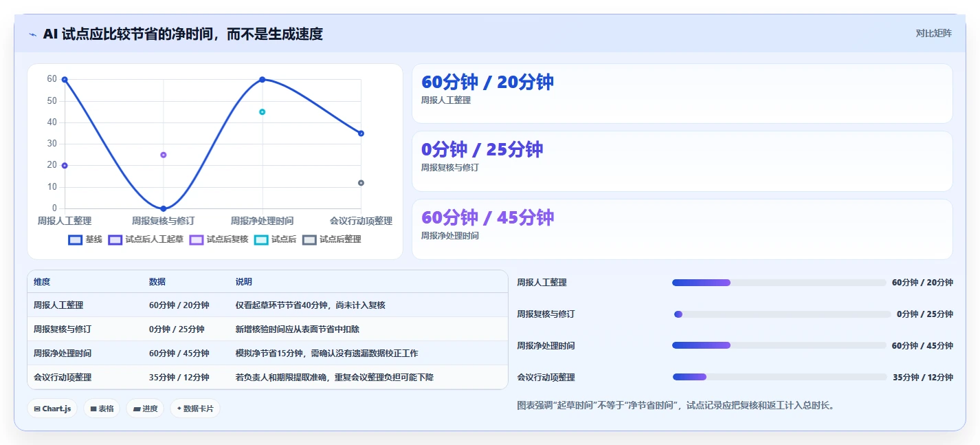Toggle the 基线 legend item
980x445 pixels.
pyautogui.click(x=86, y=239)
